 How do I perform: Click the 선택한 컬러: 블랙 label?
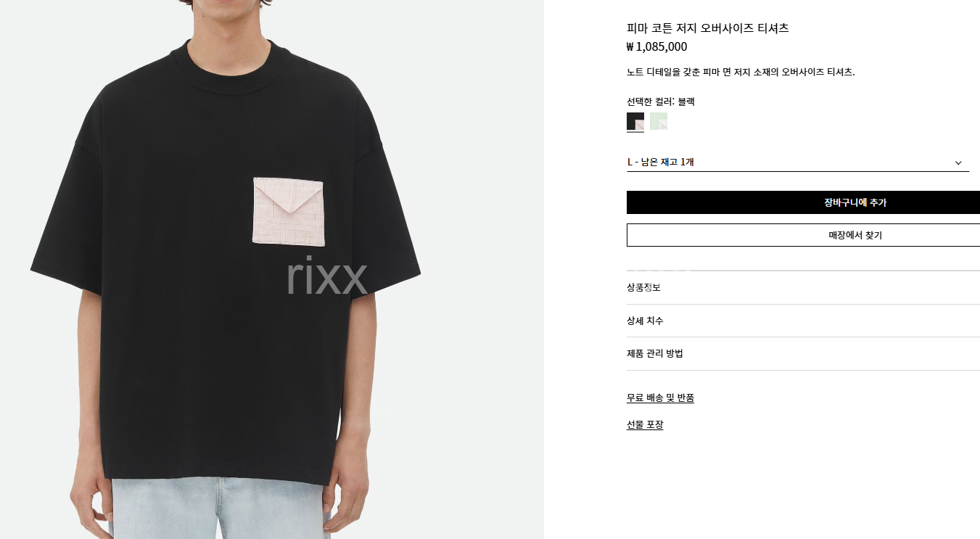click(661, 102)
